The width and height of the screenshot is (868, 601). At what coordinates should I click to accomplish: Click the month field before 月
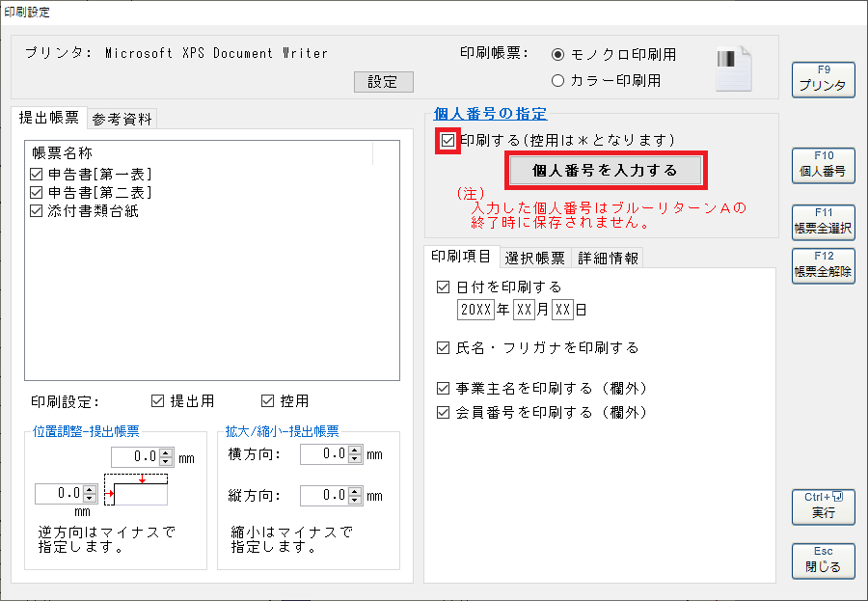click(x=524, y=310)
